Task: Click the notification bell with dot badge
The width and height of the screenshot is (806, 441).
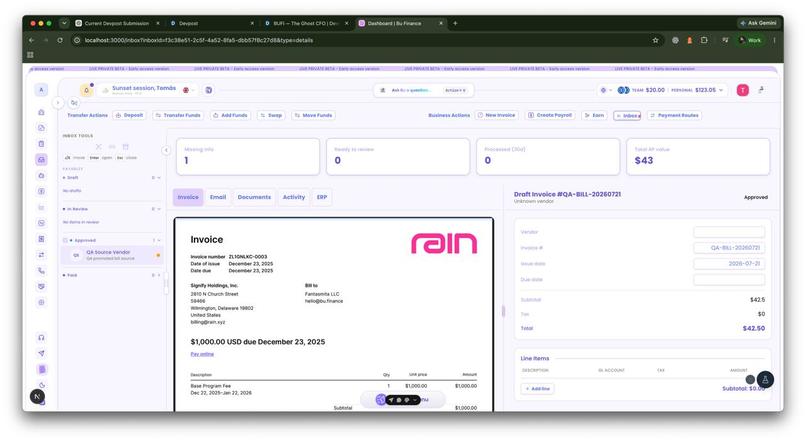Action: pos(87,90)
